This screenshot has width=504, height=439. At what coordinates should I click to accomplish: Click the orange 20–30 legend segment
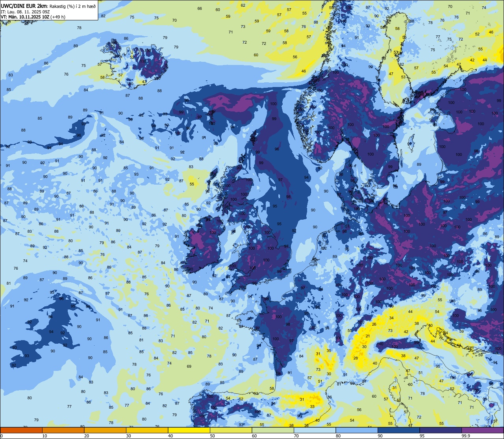pos(105,430)
